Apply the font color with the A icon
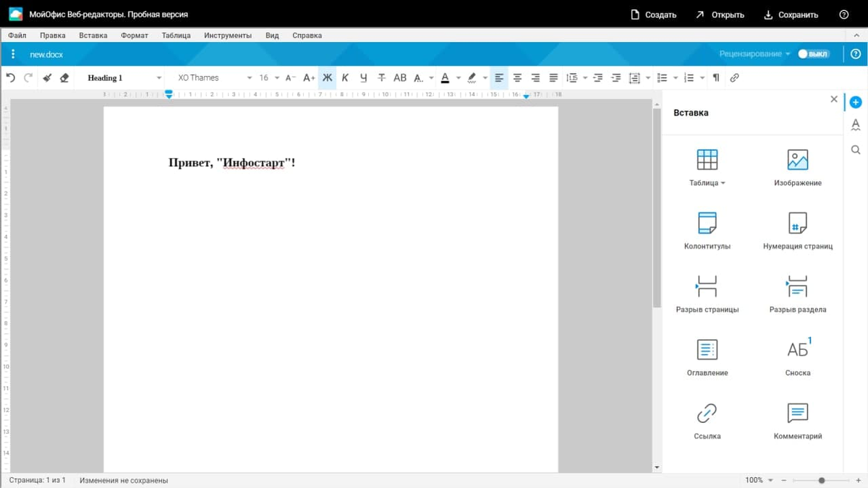This screenshot has height=488, width=868. tap(445, 77)
